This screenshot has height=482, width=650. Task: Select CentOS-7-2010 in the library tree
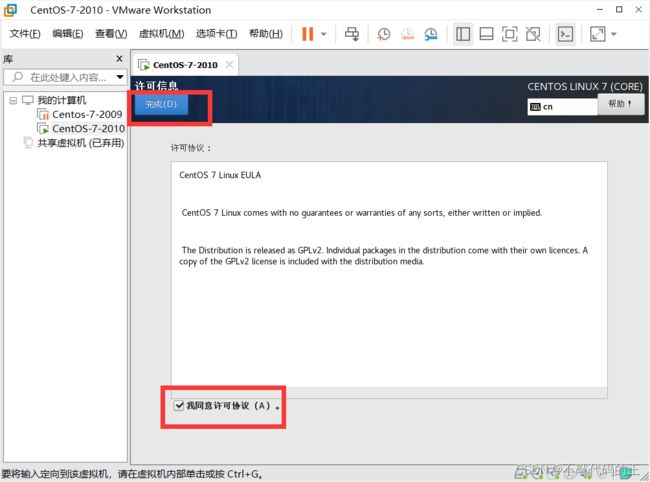[88, 128]
